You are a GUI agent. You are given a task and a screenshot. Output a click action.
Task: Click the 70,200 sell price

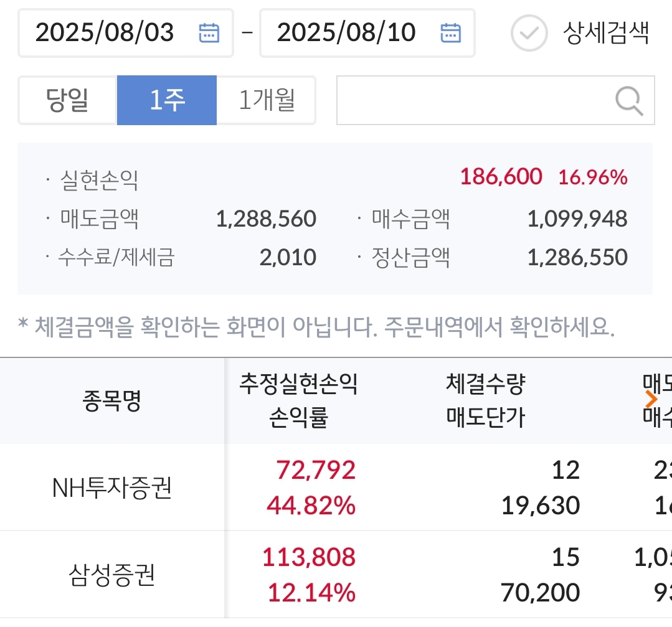541,593
